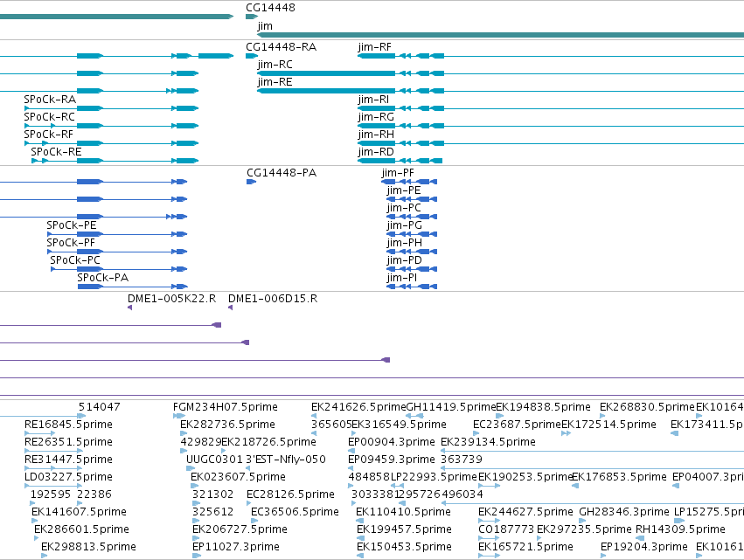Select the SPoCk-PA protein label
Image resolution: width=744 pixels, height=560 pixels.
tap(103, 278)
